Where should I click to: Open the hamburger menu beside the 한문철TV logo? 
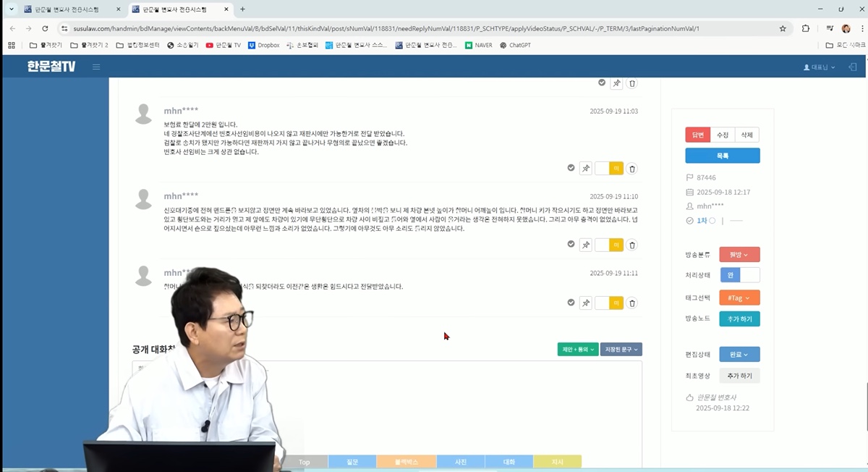click(x=96, y=67)
